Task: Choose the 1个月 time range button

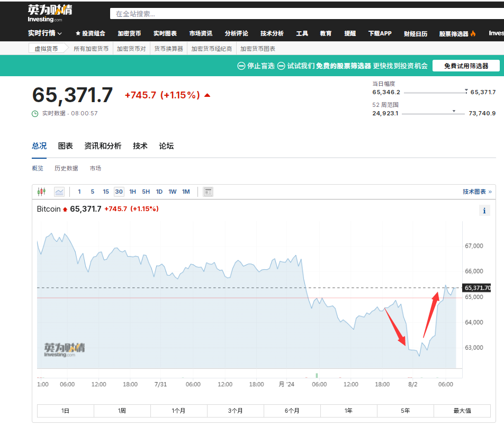Action: [178, 411]
